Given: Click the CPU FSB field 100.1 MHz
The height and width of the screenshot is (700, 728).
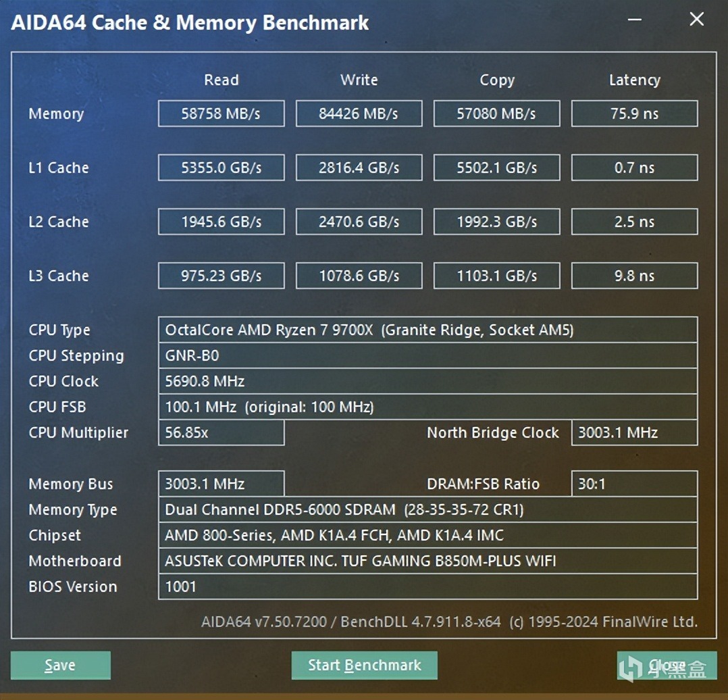Looking at the screenshot, I should click(x=427, y=407).
